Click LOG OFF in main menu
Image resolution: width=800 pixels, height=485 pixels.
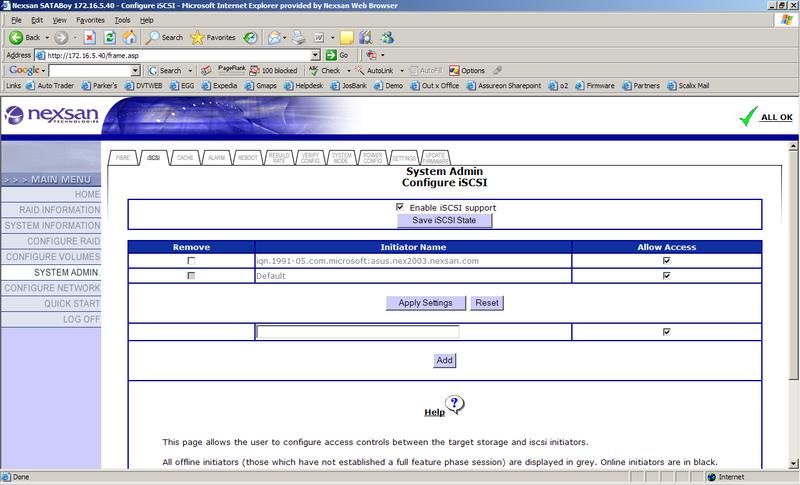(51, 319)
